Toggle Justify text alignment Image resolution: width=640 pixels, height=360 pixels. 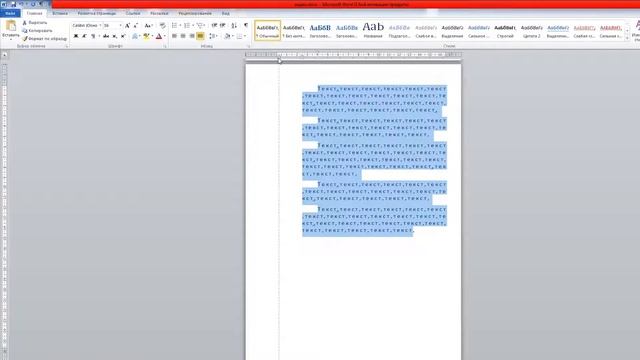(x=200, y=36)
